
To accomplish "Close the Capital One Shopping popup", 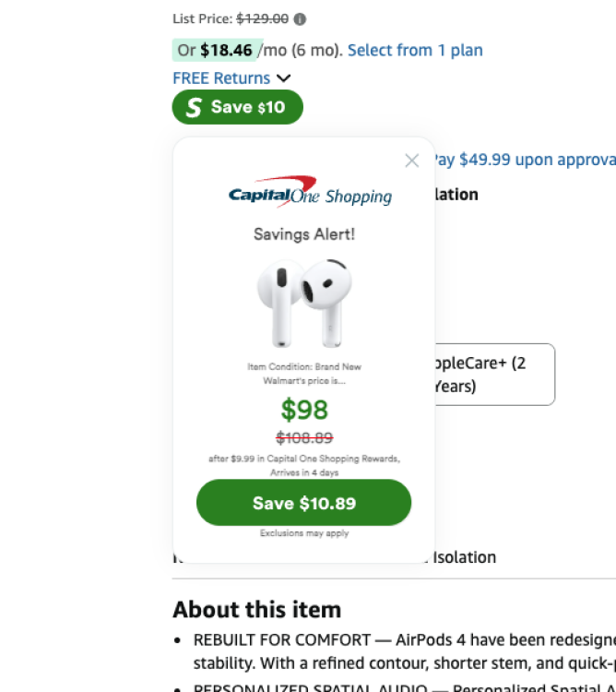I will [412, 161].
